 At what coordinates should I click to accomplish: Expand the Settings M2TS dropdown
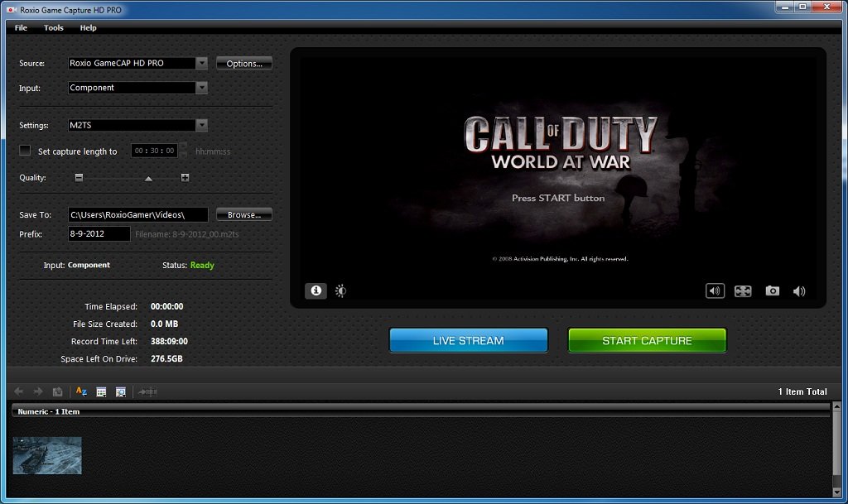point(202,126)
